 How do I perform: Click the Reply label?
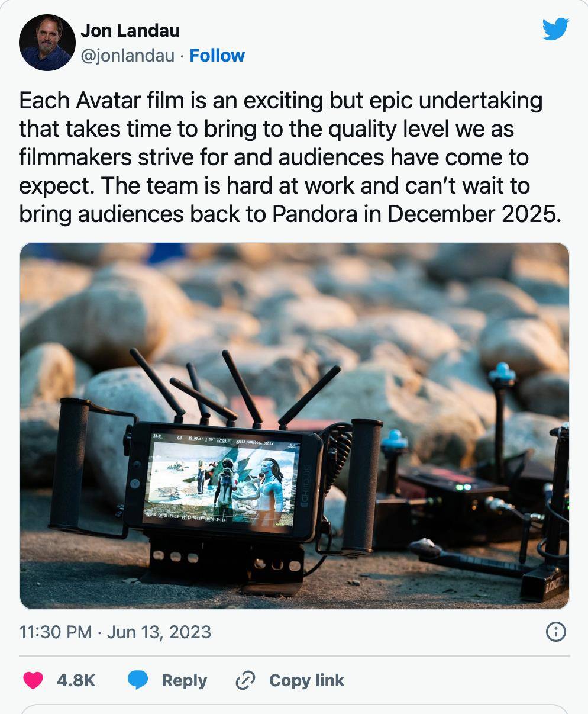(x=184, y=680)
